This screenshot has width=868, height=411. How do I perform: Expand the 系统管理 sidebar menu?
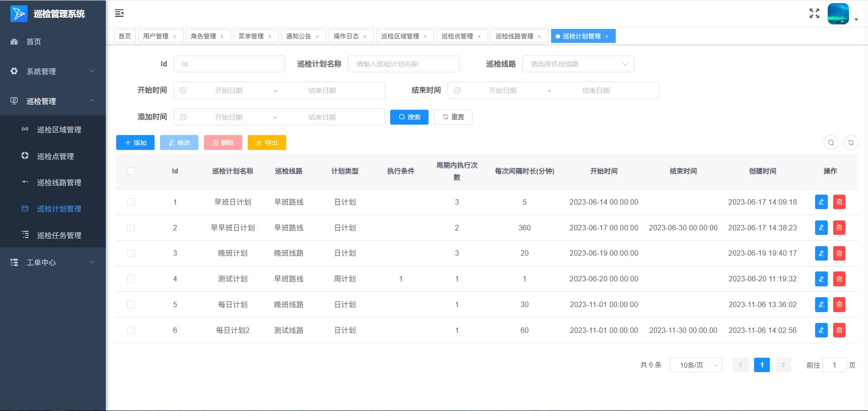coord(53,71)
